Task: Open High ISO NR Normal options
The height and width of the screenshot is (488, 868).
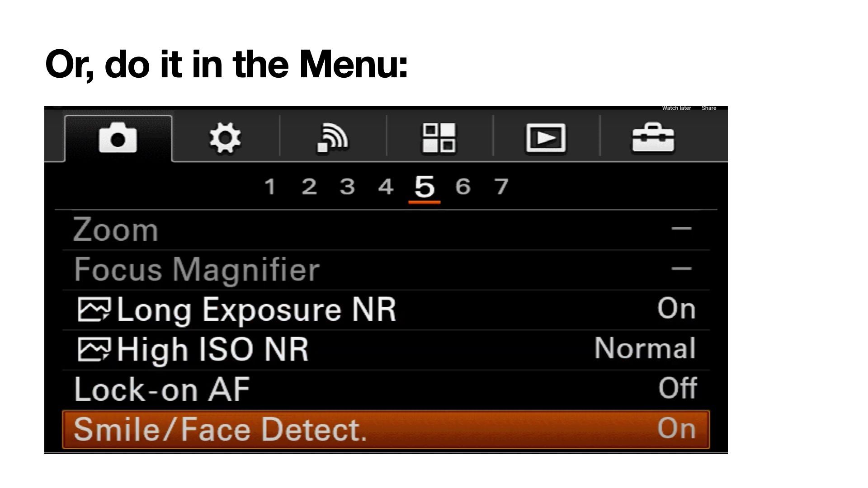Action: [645, 349]
